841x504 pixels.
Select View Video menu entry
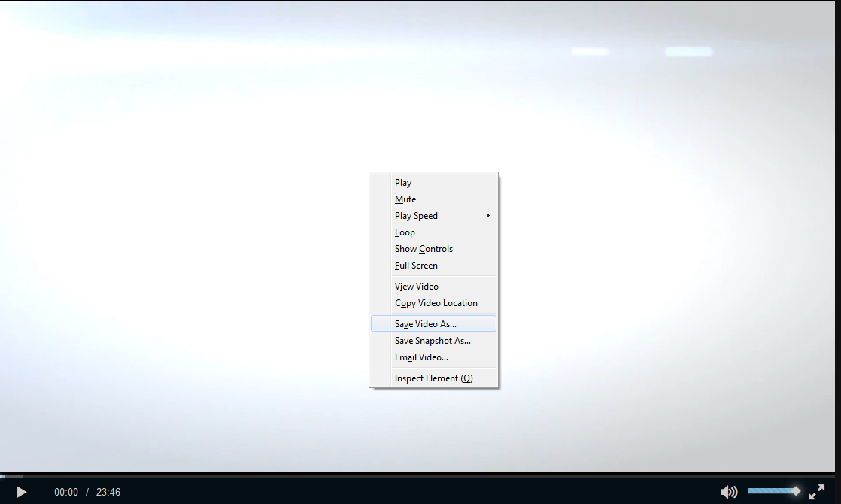coord(433,287)
